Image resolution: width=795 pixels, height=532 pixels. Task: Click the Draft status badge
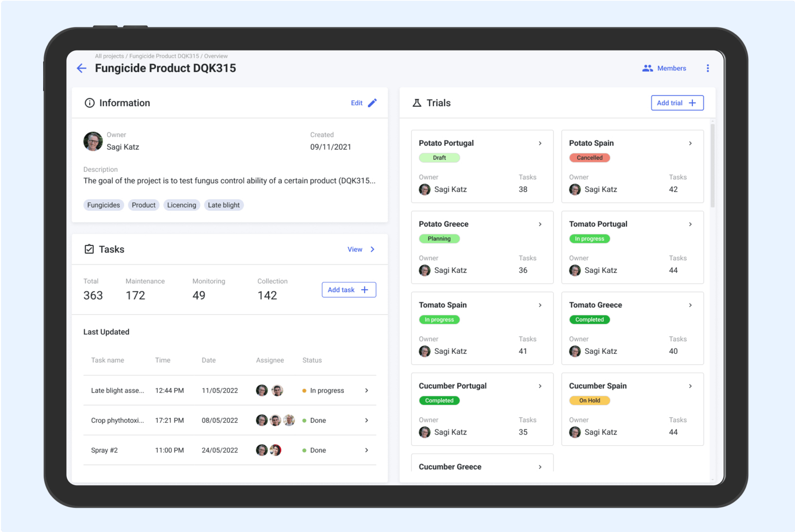point(440,158)
